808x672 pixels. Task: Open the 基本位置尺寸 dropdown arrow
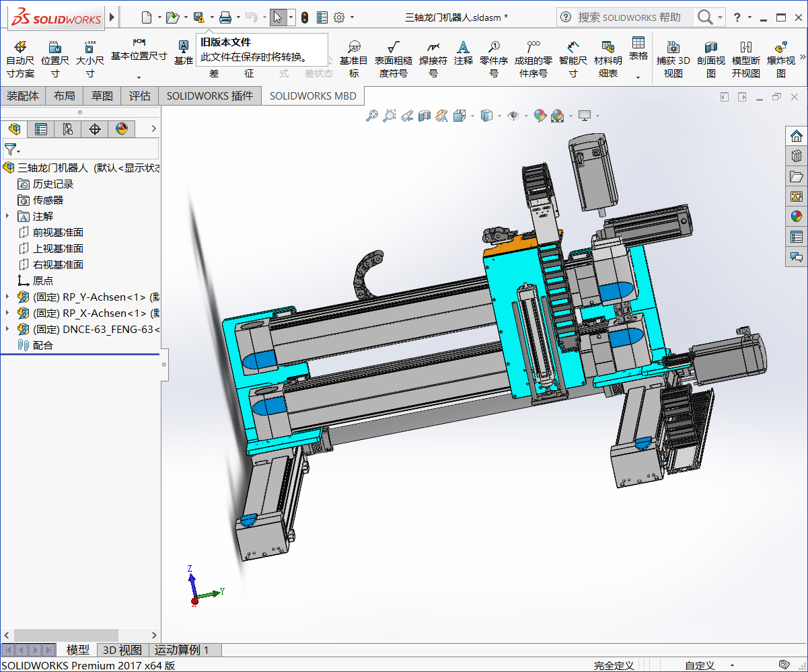pyautogui.click(x=139, y=77)
